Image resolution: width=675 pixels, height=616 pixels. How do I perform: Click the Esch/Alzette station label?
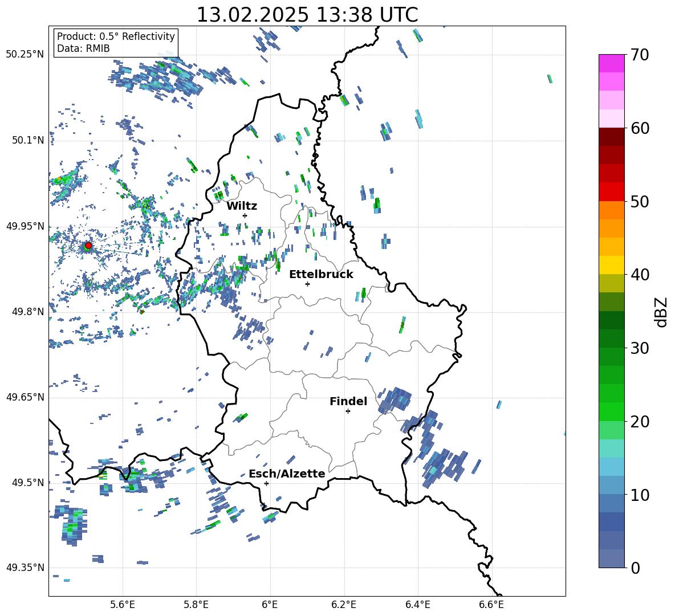point(287,474)
